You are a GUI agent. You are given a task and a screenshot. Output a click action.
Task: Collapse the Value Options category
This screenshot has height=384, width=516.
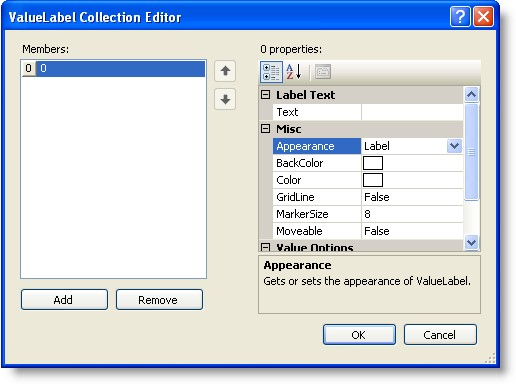pos(265,247)
